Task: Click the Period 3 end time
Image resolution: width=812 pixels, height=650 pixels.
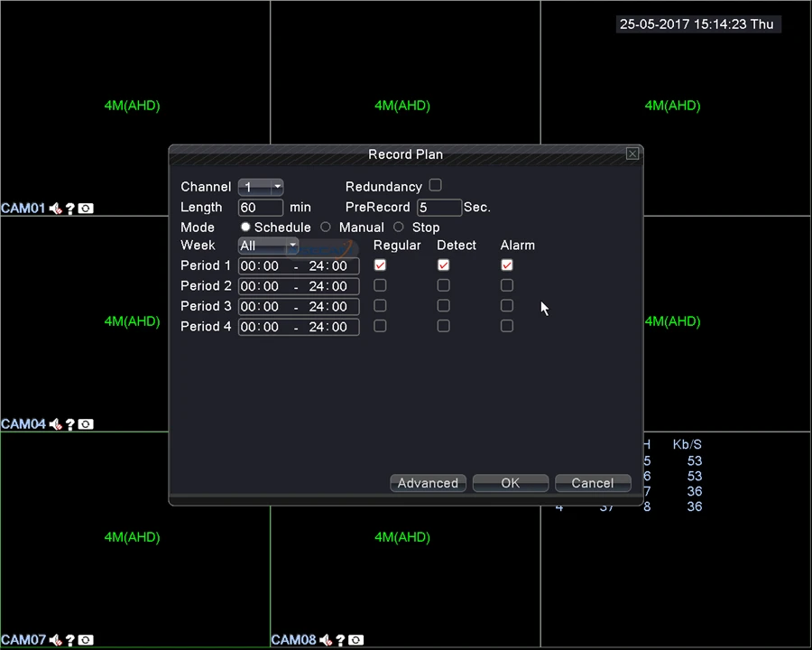Action: click(x=328, y=306)
